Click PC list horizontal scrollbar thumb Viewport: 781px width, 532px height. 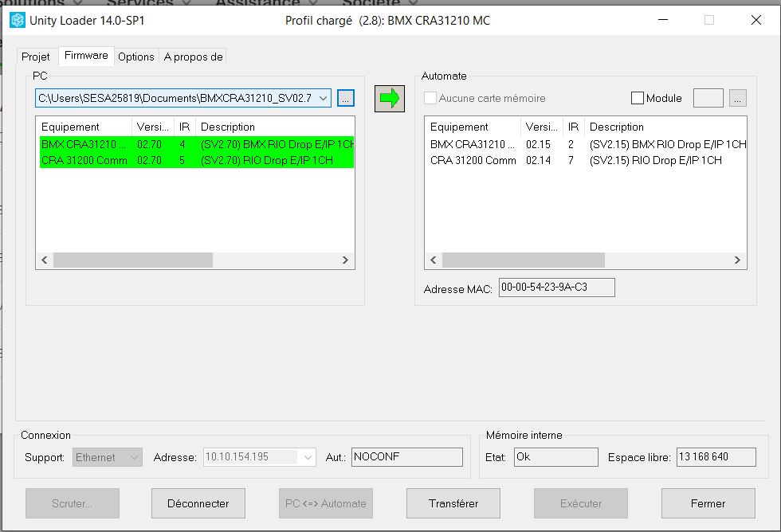133,260
